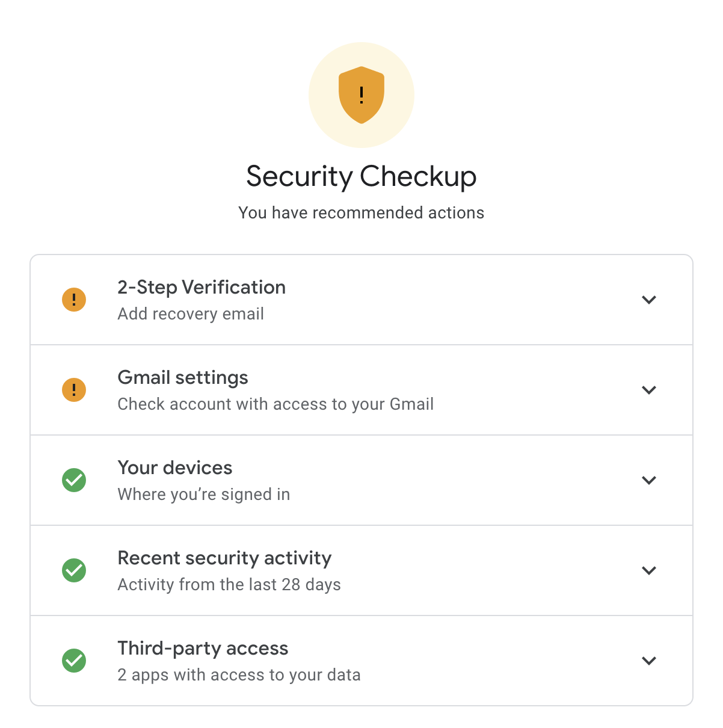Open the Gmail settings section chevron
Viewport: 723px width, 728px height.
click(649, 389)
